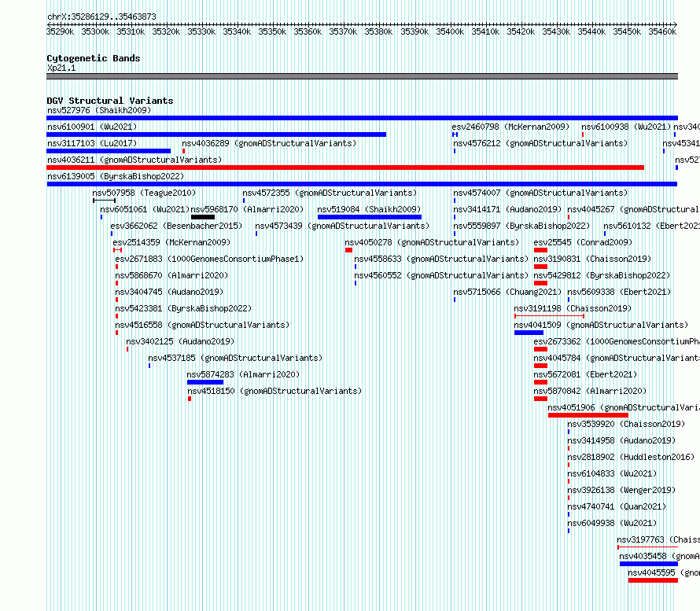Open nsv6139005 (ByrskaBishop2022) label
This screenshot has height=611, width=700.
116,176
